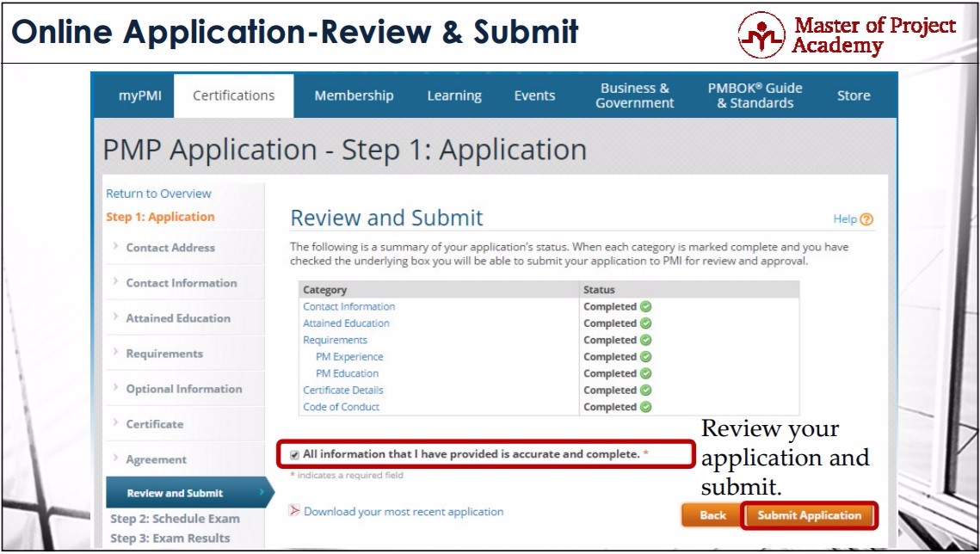Click the Status column header

[x=599, y=290]
